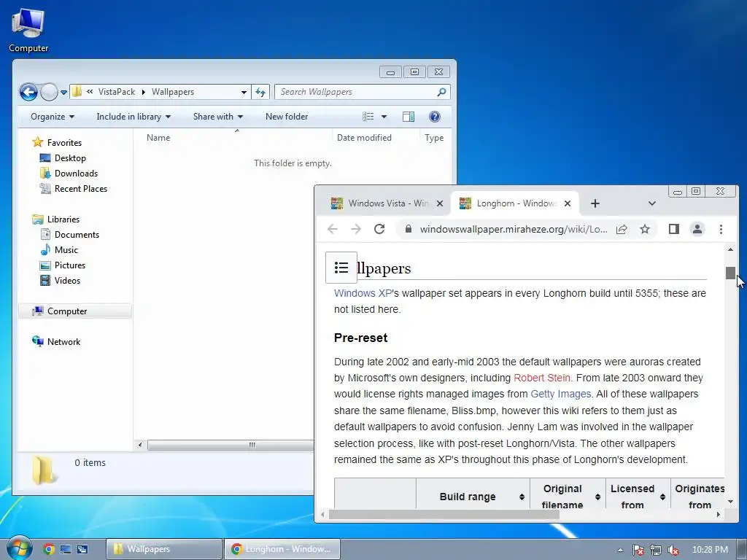Click the Chrome horizontal scrollbar thumb
Viewport: 747px width, 560px height.
tap(444, 514)
